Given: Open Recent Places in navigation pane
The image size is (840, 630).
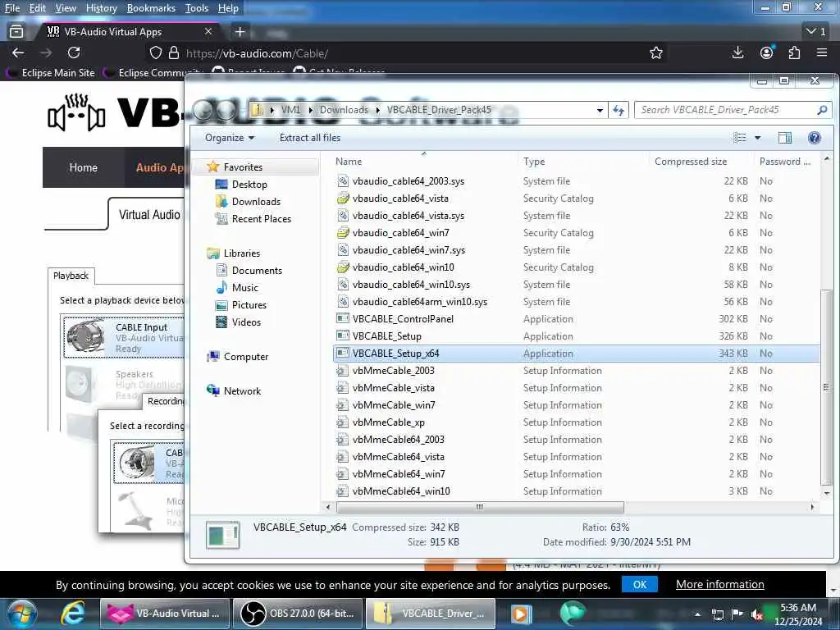Looking at the screenshot, I should click(x=262, y=218).
